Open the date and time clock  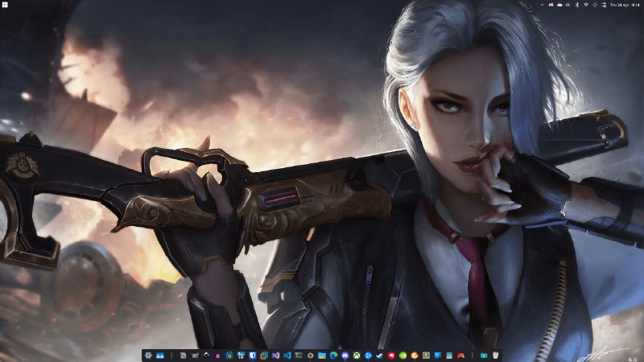coord(625,5)
